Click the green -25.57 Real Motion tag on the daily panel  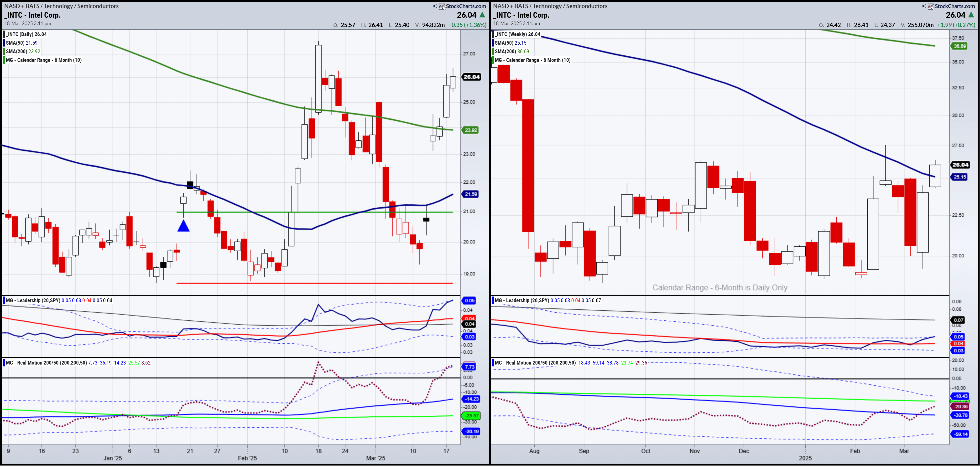point(471,416)
